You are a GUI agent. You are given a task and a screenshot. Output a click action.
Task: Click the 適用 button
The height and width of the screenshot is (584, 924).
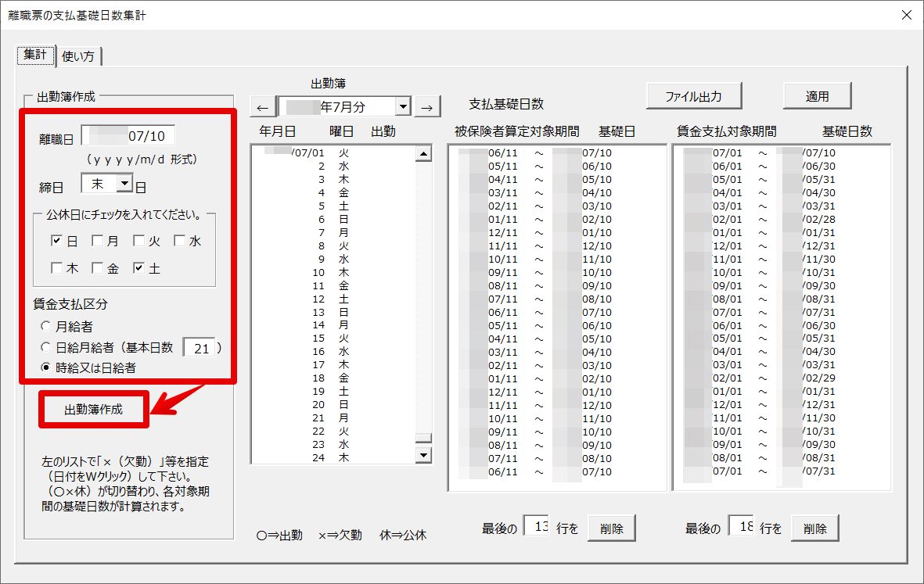click(818, 97)
